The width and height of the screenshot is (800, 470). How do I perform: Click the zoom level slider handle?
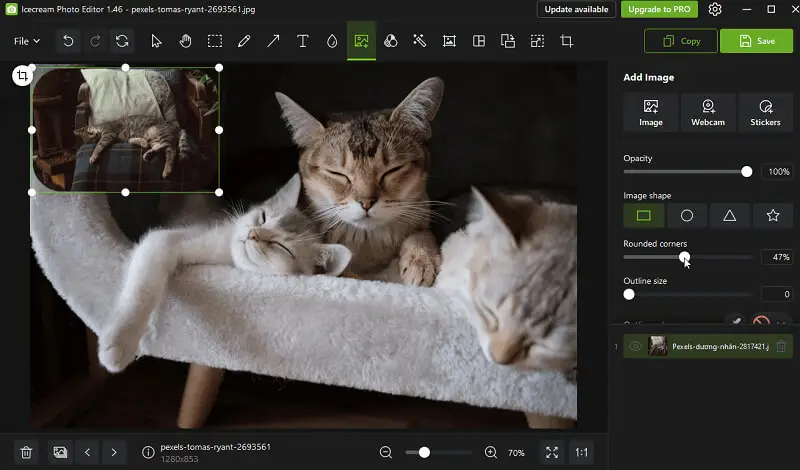(424, 453)
